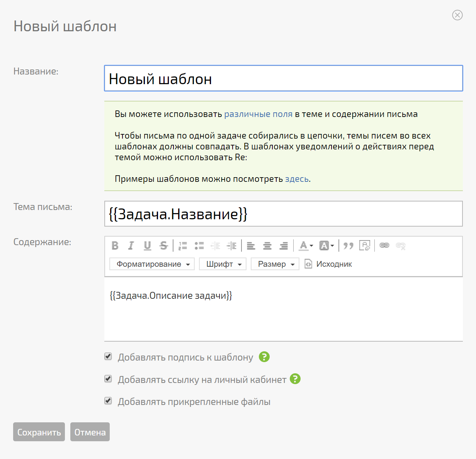476x459 pixels.
Task: Toggle bold formatting in editor toolbar
Action: point(115,246)
